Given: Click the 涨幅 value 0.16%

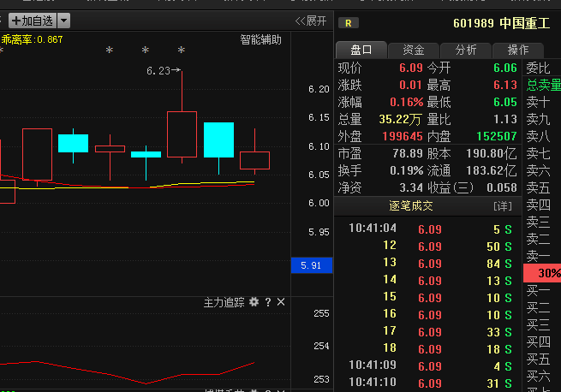Looking at the screenshot, I should 407,102.
